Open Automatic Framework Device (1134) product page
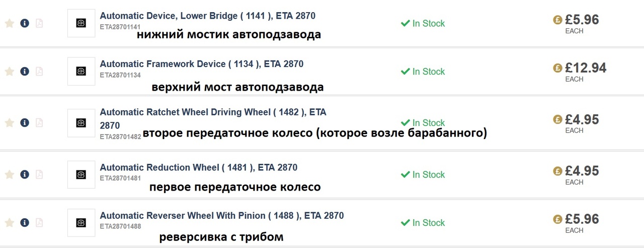Screen dimensions: 644x248 (201, 64)
